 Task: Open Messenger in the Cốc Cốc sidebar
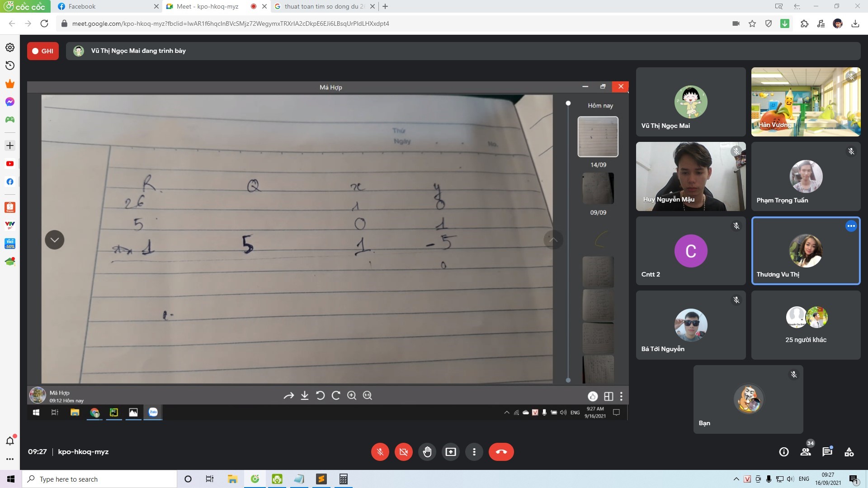coord(10,102)
